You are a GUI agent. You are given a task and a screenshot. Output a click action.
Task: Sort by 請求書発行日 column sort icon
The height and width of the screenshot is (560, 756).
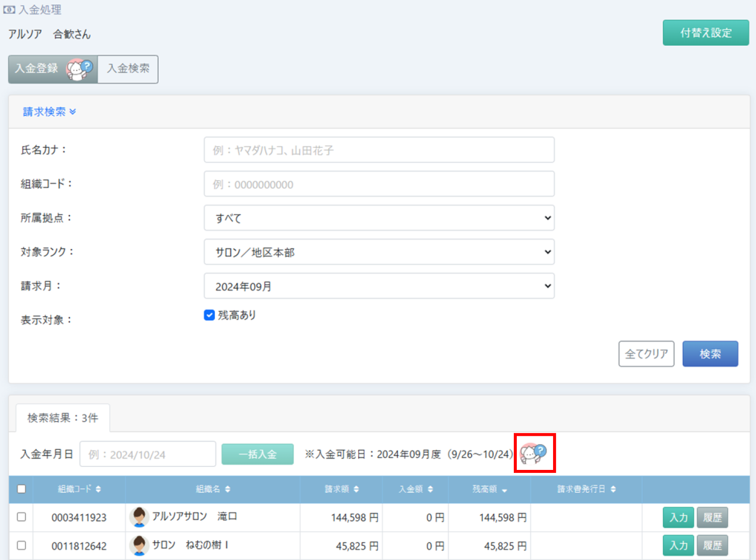[x=614, y=489]
